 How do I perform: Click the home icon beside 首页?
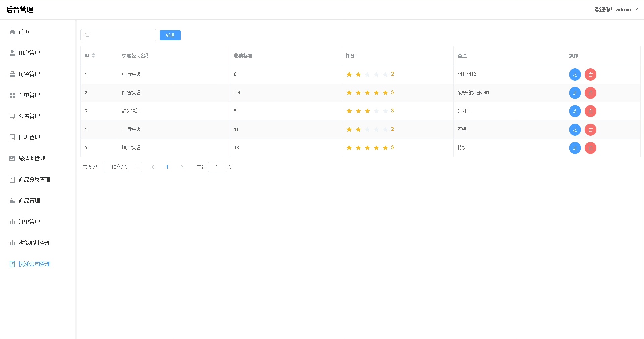[12, 32]
